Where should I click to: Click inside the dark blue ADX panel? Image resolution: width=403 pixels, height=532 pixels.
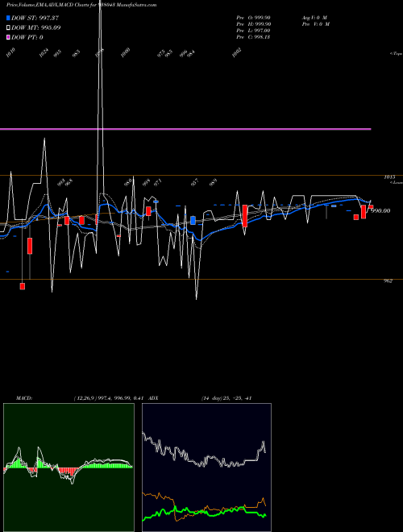(x=206, y=468)
